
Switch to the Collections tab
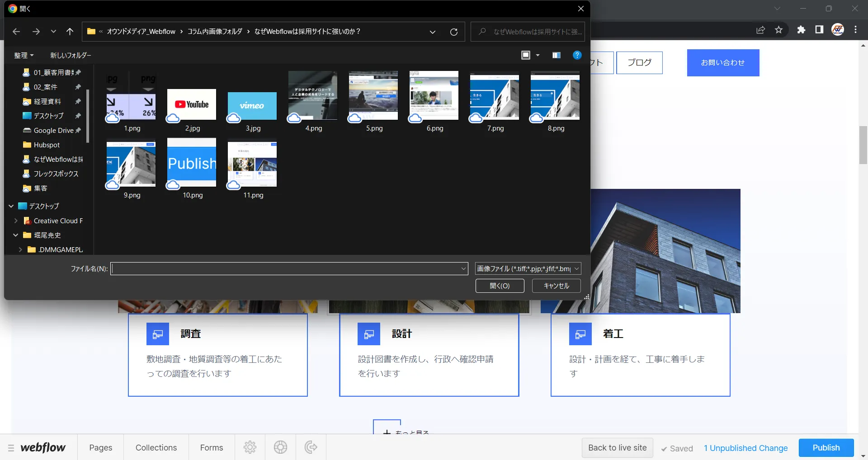click(156, 448)
